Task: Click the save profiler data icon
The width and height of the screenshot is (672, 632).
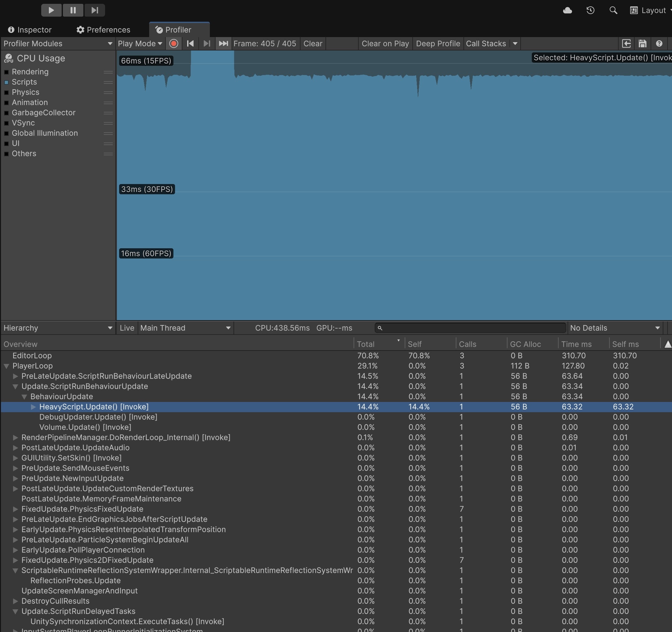Action: point(642,44)
